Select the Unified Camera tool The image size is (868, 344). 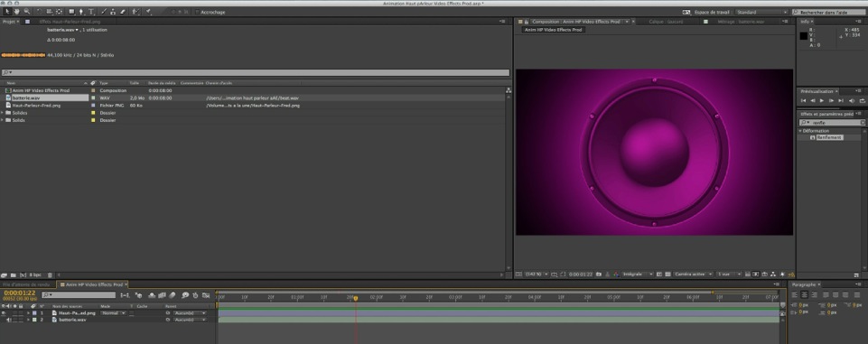coord(50,12)
